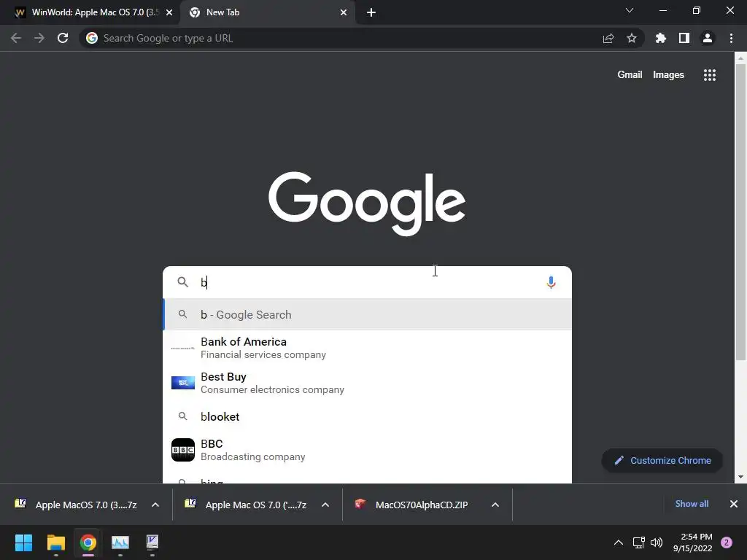Show hidden system tray icons
747x560 pixels.
pyautogui.click(x=619, y=542)
